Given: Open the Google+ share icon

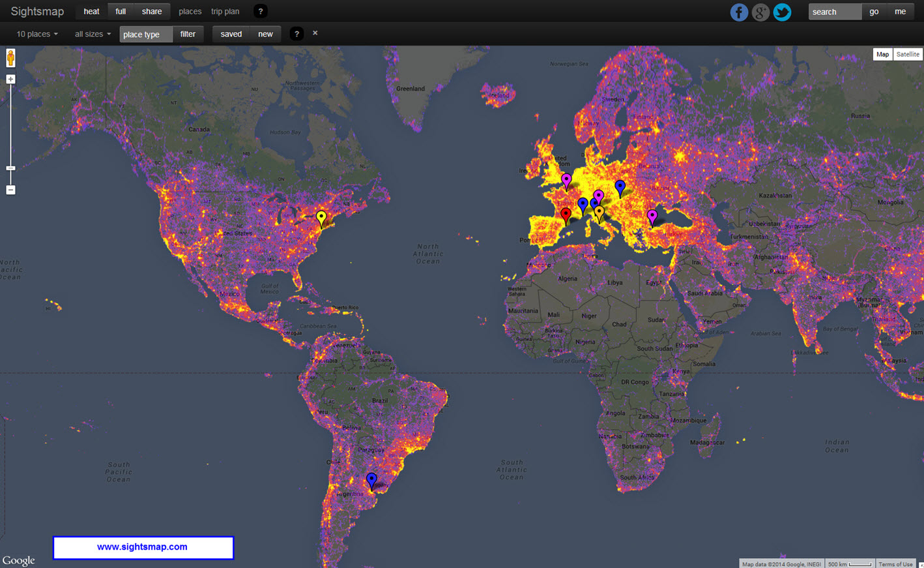Looking at the screenshot, I should tap(760, 12).
